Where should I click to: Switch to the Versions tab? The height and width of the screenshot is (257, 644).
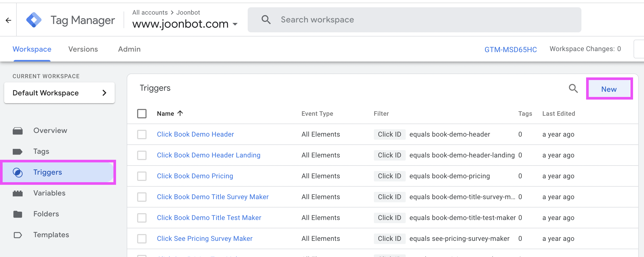[x=83, y=49]
